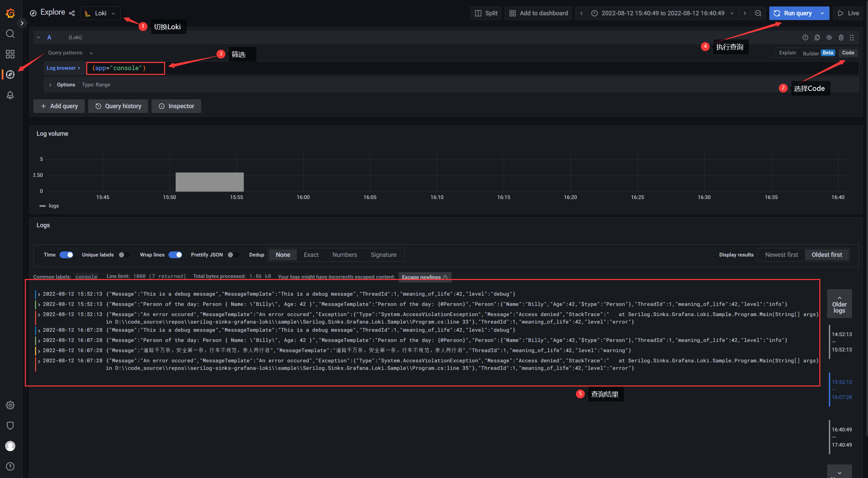Click the share Explore link icon
The width and height of the screenshot is (868, 478).
click(x=72, y=13)
